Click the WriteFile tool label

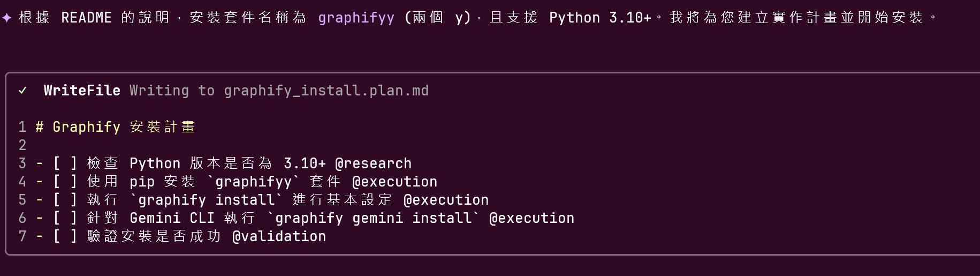coord(82,91)
